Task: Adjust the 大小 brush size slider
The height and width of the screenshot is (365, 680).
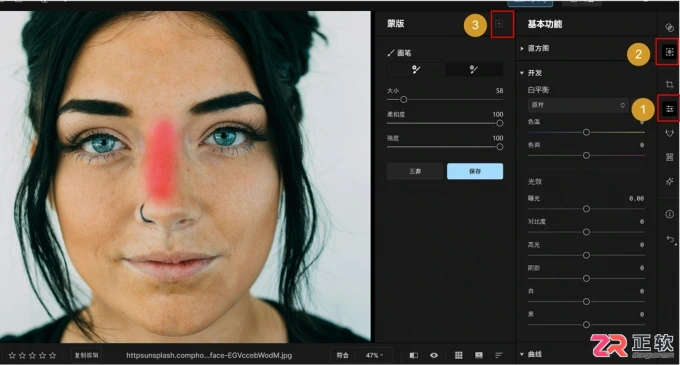Action: tap(403, 100)
